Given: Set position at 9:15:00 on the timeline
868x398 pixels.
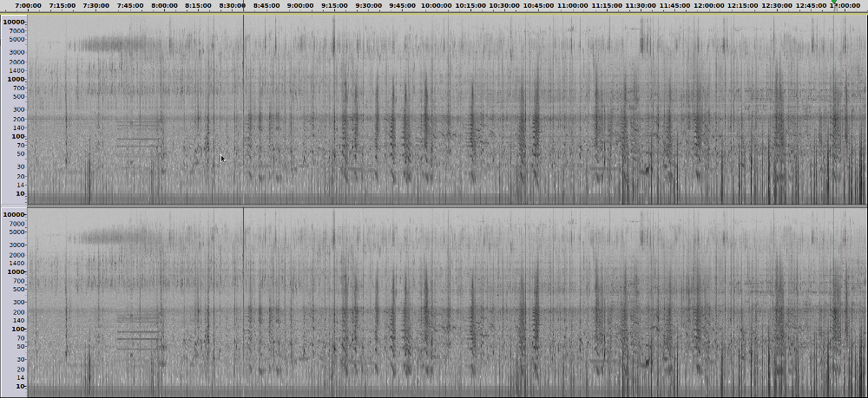Looking at the screenshot, I should 334,6.
